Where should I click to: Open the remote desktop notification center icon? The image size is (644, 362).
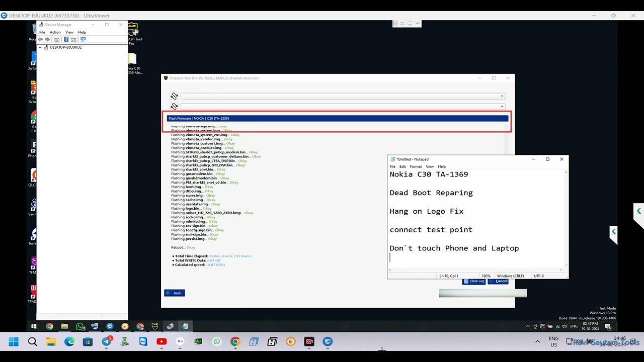coord(608,326)
